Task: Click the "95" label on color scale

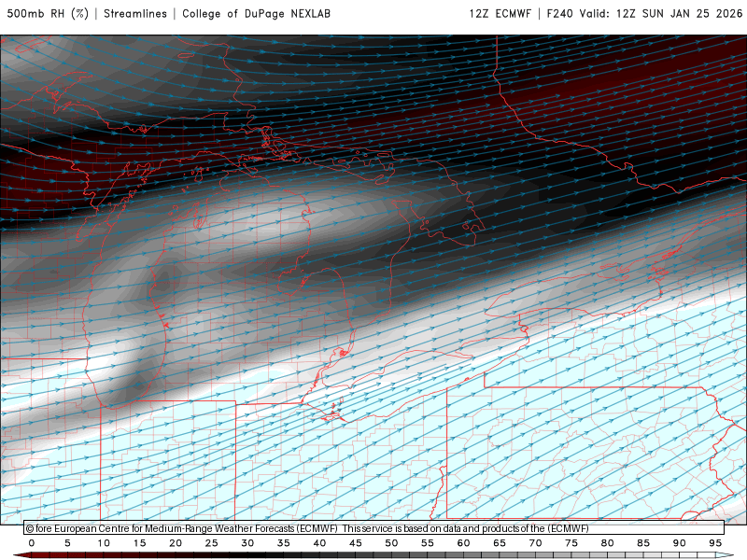Action: 715,543
